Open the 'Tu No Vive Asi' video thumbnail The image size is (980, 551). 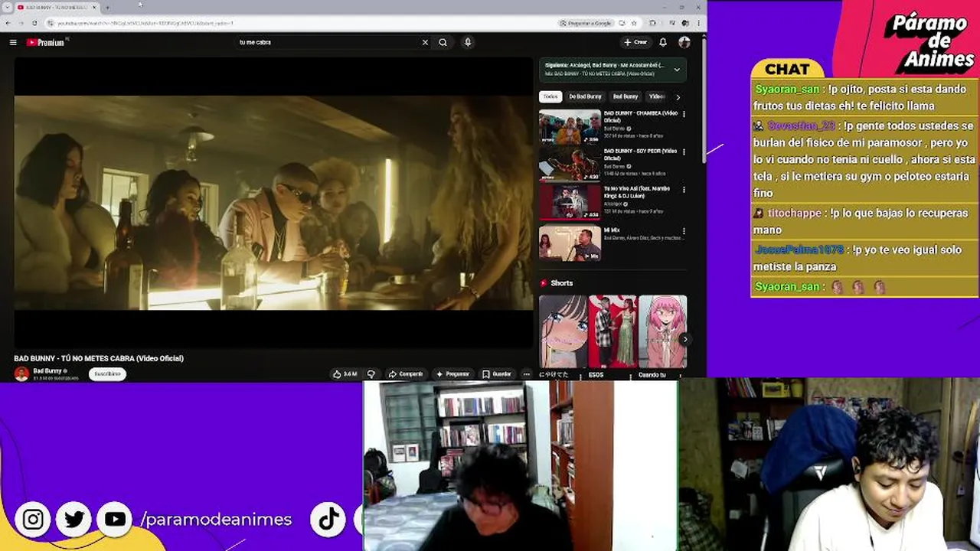[570, 202]
